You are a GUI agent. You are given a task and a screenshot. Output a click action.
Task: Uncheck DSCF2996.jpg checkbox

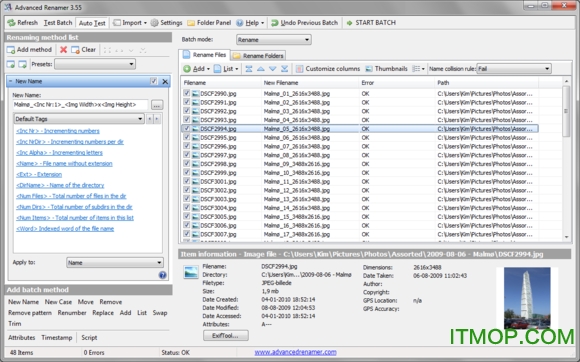[x=187, y=146]
